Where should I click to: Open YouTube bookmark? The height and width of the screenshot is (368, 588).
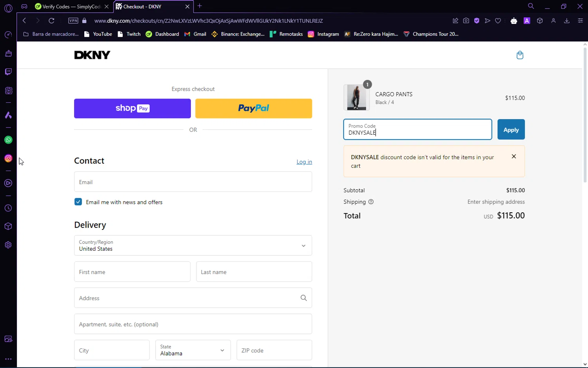coord(98,34)
